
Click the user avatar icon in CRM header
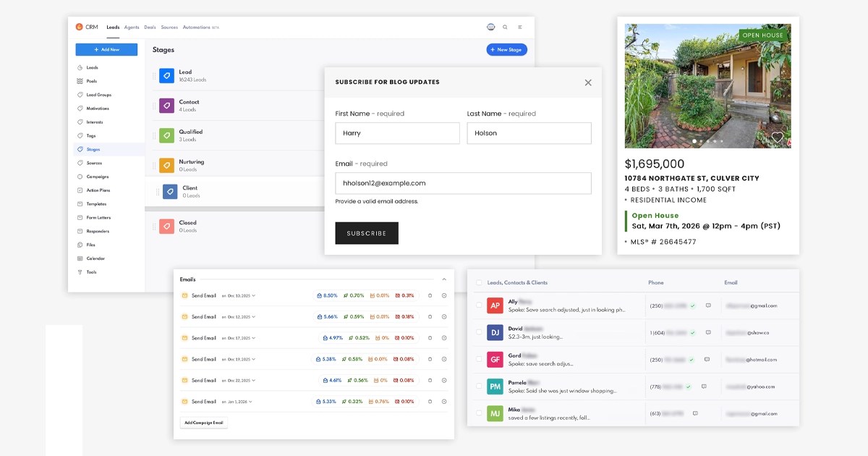pos(491,27)
